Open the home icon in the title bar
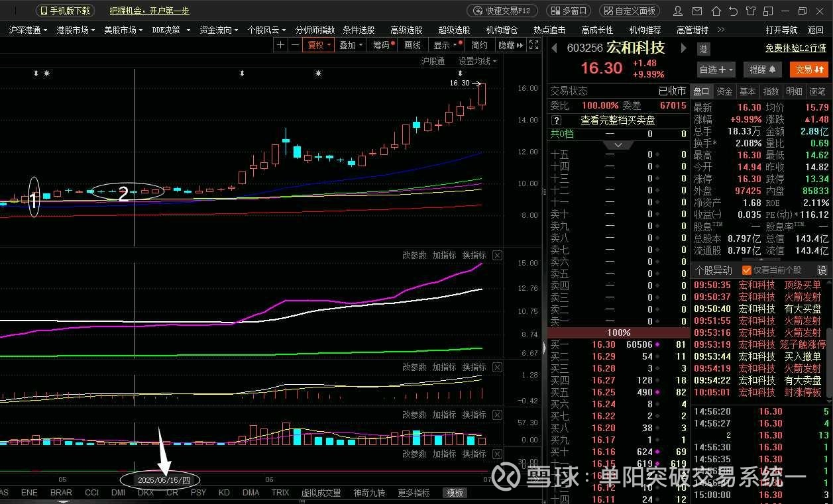Screen dimensions: 833x504 pyautogui.click(x=716, y=11)
